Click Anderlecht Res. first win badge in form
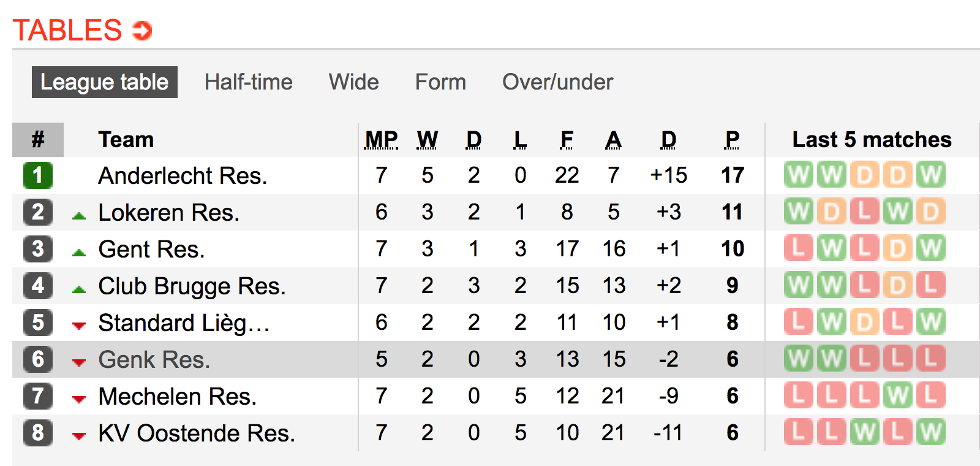980x466 pixels. 798,175
